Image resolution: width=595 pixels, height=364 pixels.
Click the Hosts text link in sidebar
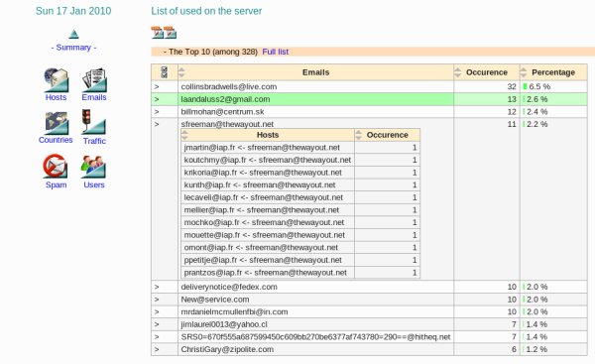tap(56, 97)
